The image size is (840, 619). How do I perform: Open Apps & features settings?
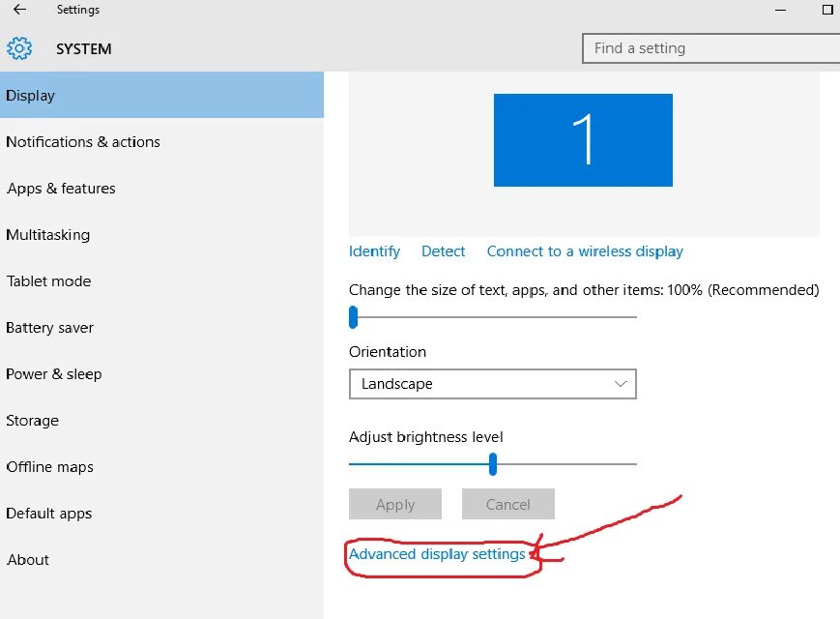pyautogui.click(x=161, y=188)
